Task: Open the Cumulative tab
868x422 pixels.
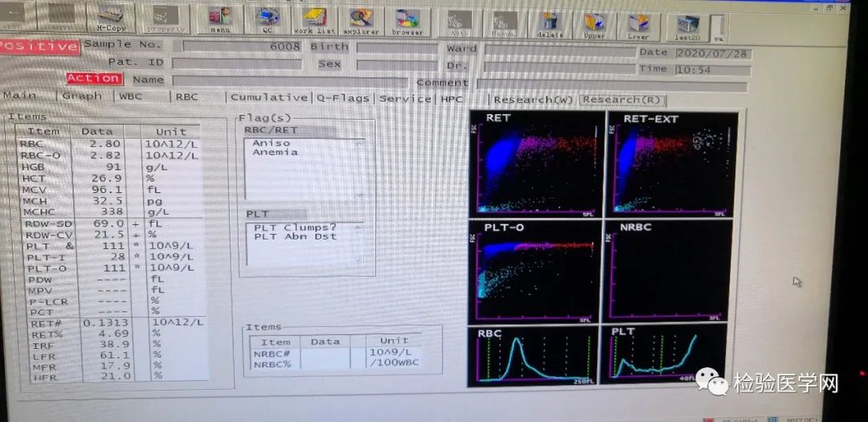Action: click(x=269, y=97)
